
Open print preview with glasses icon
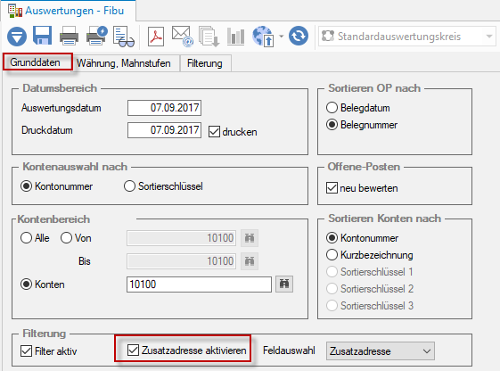[x=123, y=36]
